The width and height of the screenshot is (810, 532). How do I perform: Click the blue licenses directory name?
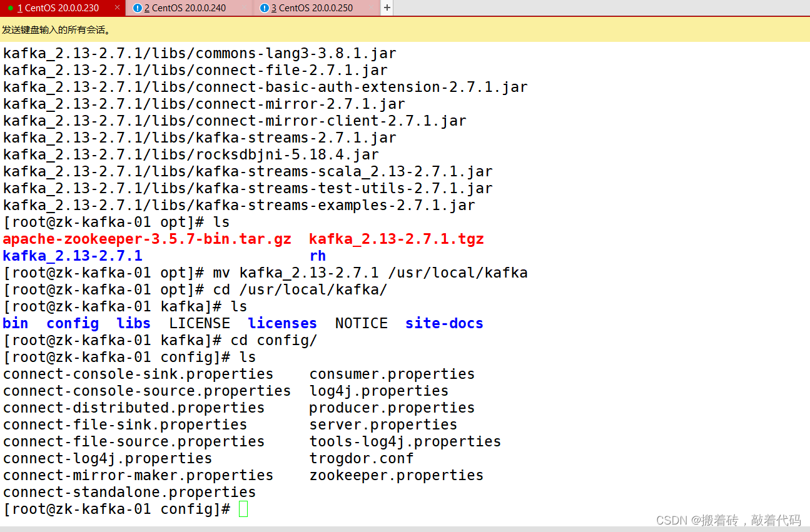pyautogui.click(x=283, y=324)
